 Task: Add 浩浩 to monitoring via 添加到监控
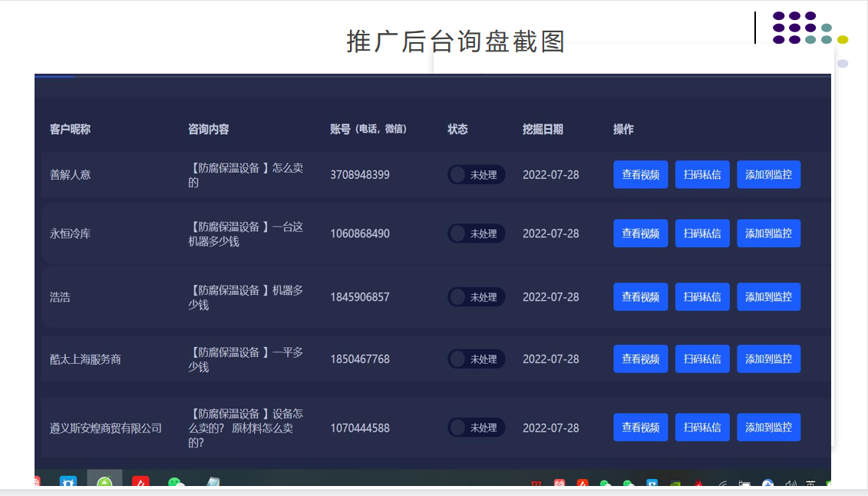pyautogui.click(x=768, y=297)
